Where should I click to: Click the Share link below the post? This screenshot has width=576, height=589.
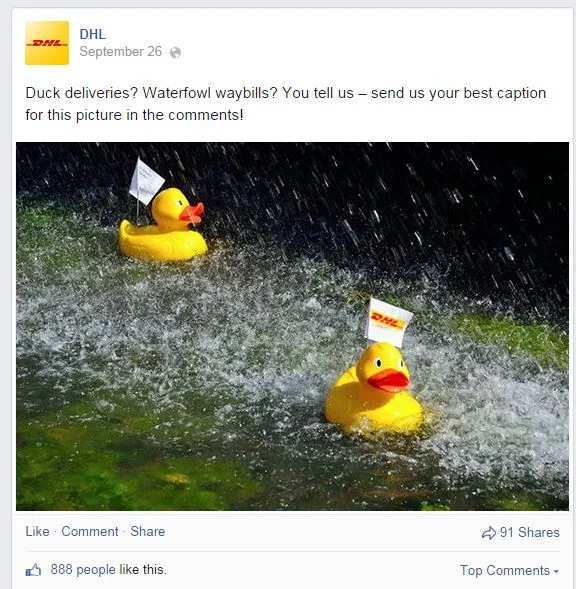(x=148, y=531)
